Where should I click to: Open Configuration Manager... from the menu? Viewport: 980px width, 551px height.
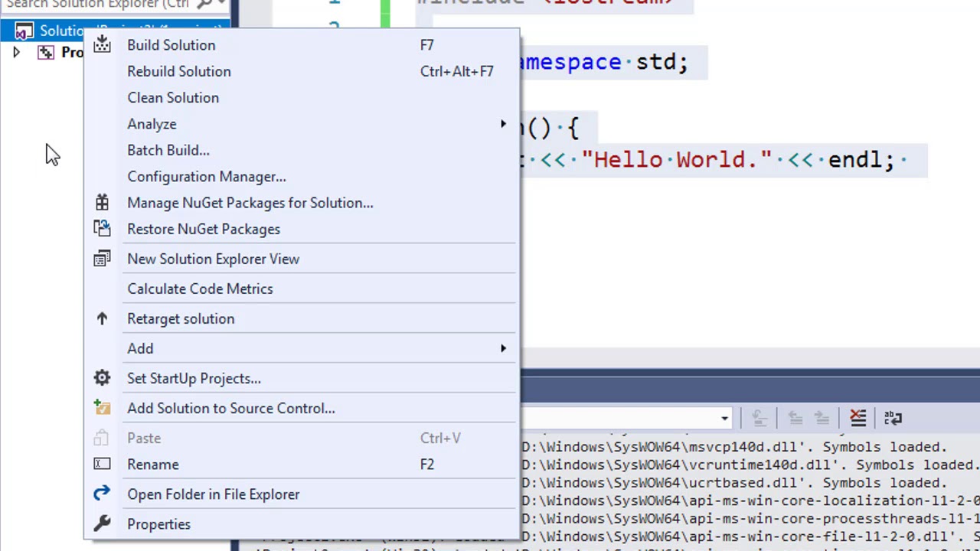point(302,176)
